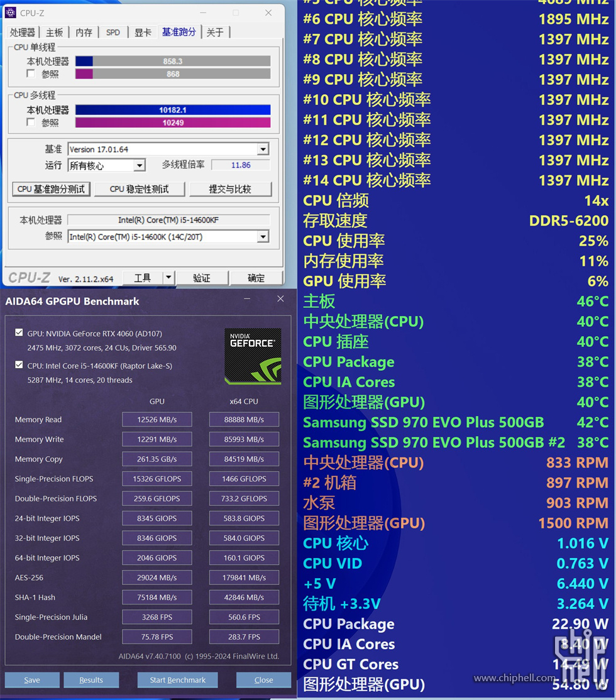The image size is (616, 700).
Task: Click the Samsung SSD 970 EVO Plus #2 row
Action: click(x=456, y=442)
